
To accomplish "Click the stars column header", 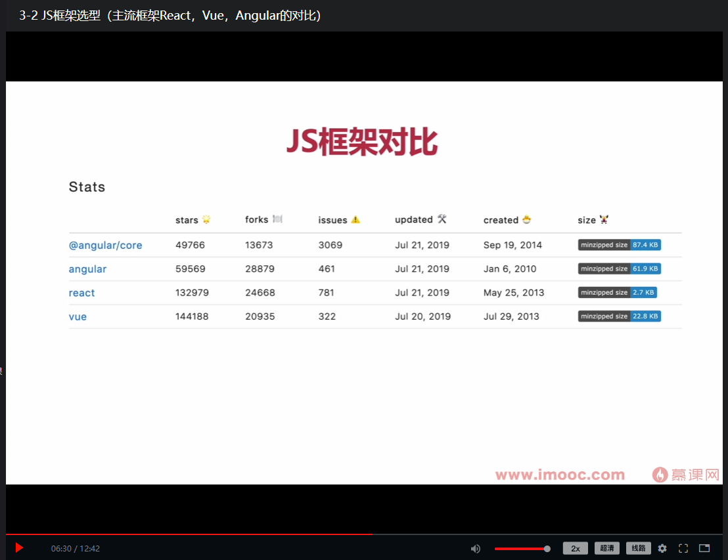I will pyautogui.click(x=193, y=219).
